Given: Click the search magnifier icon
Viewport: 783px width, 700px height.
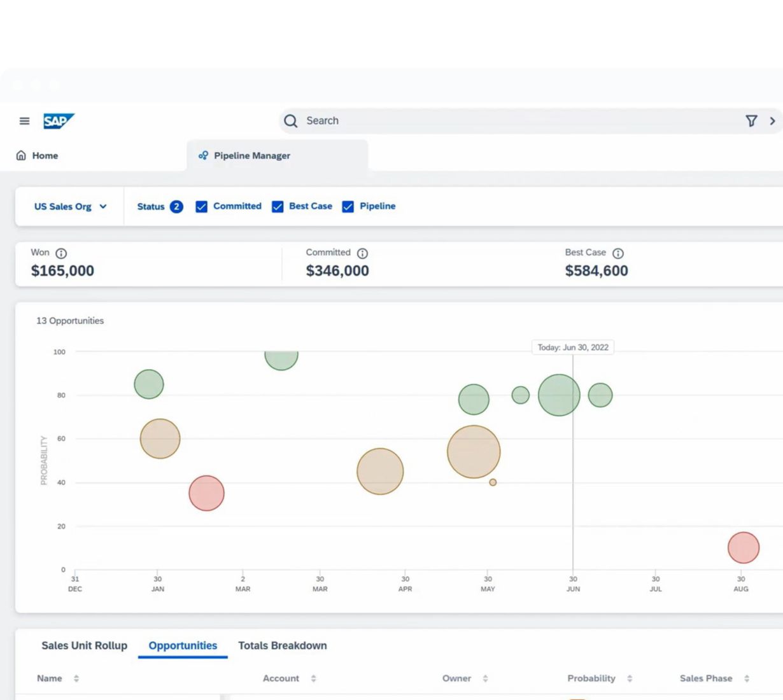Looking at the screenshot, I should pos(291,121).
